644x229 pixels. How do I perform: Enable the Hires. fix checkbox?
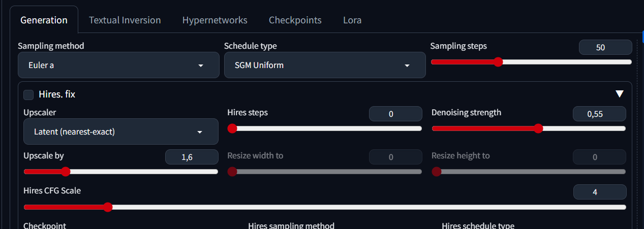click(x=28, y=94)
